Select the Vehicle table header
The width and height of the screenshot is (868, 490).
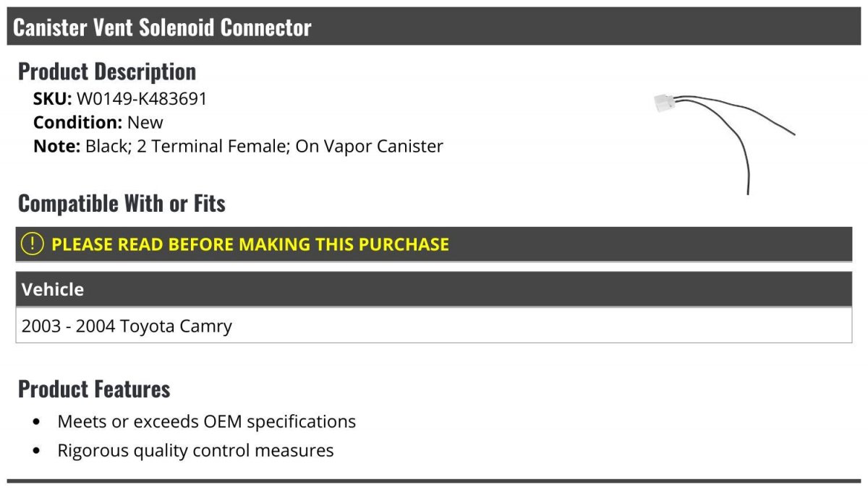tap(53, 290)
